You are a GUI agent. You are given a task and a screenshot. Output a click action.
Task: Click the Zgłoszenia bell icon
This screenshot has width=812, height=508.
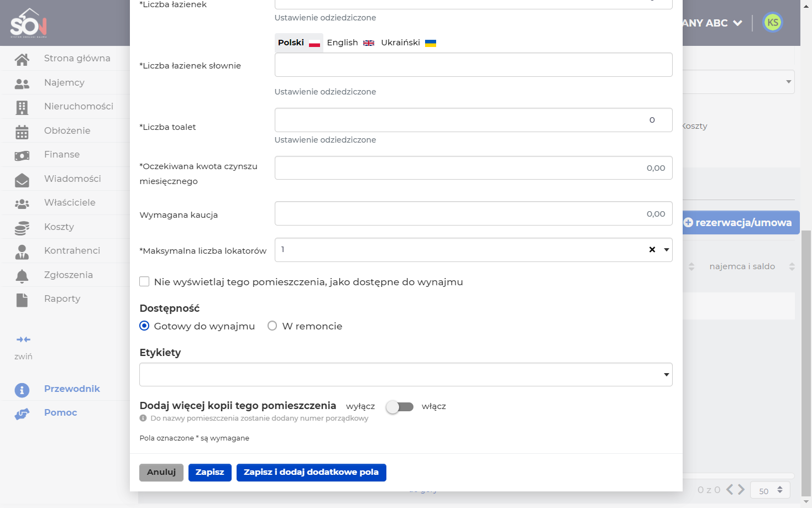tap(22, 276)
